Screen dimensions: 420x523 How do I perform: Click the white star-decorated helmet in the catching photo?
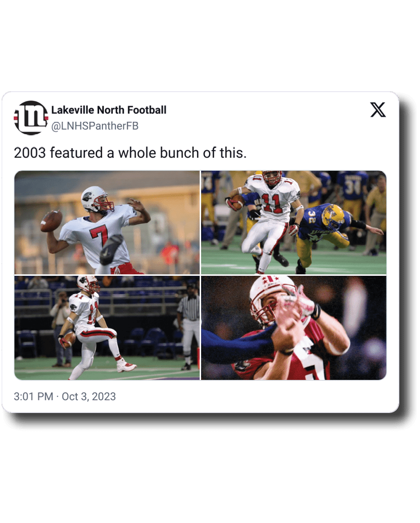[x=273, y=300]
